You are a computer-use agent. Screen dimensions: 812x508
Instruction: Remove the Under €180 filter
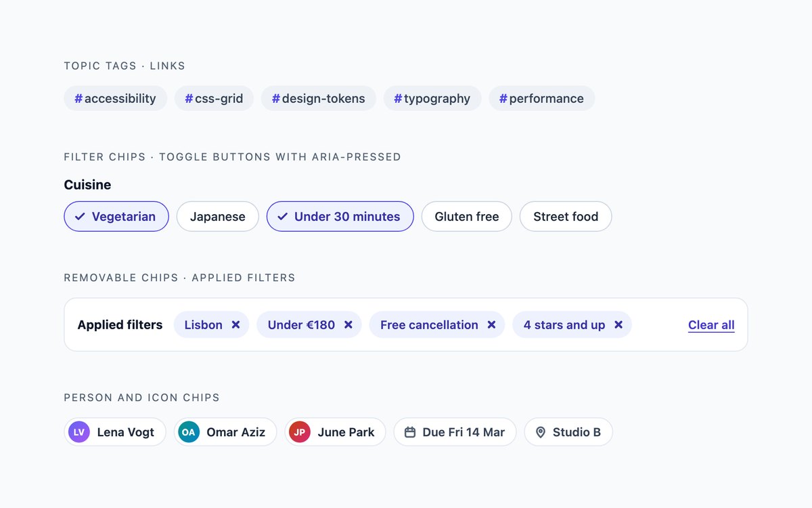point(348,324)
